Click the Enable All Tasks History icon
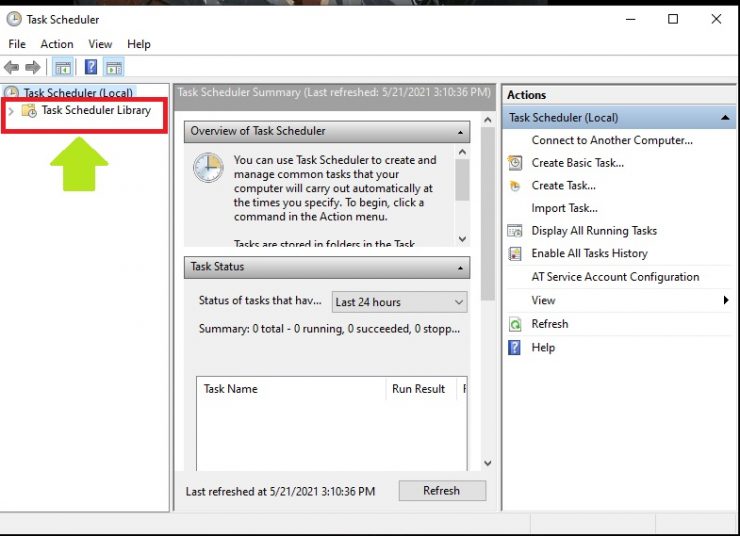The width and height of the screenshot is (740, 536). (514, 253)
